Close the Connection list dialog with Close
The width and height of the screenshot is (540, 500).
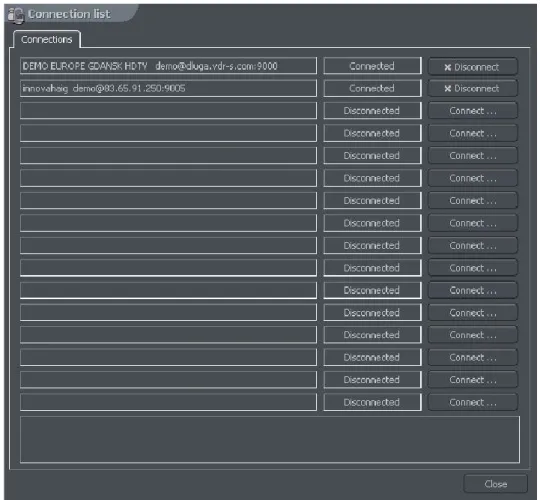click(496, 484)
